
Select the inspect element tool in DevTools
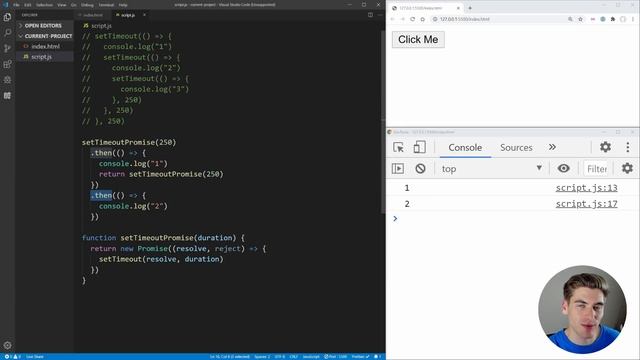tap(398, 147)
